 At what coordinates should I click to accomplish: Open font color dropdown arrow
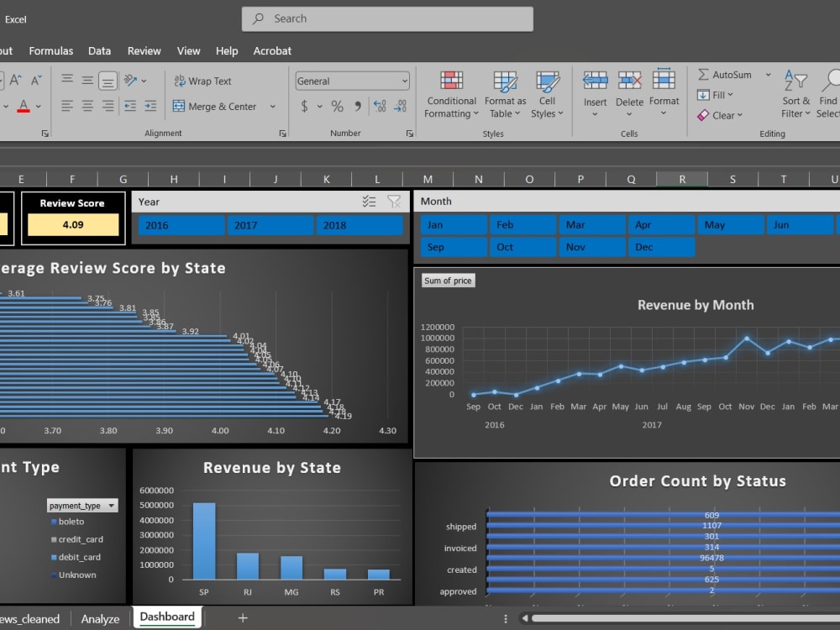pyautogui.click(x=39, y=106)
